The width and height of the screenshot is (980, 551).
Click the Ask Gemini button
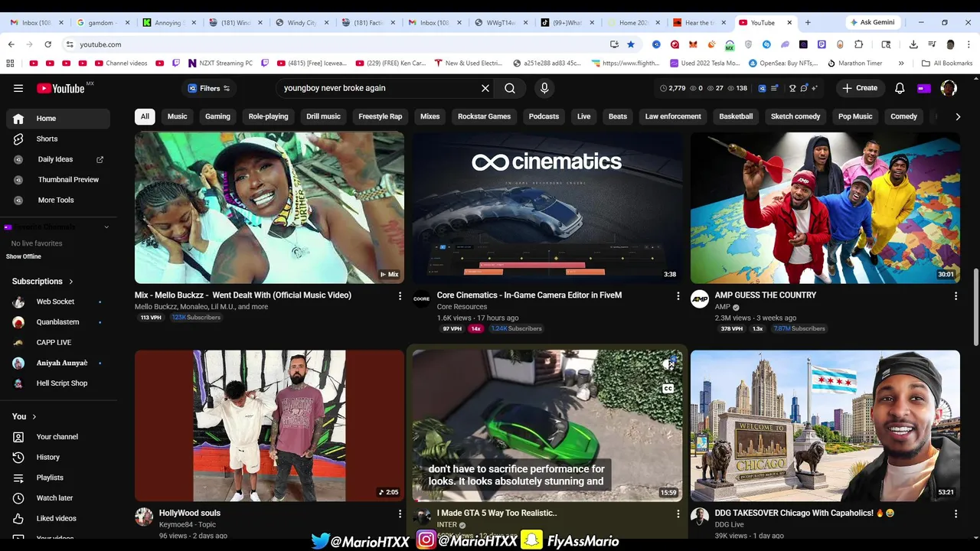tap(871, 22)
